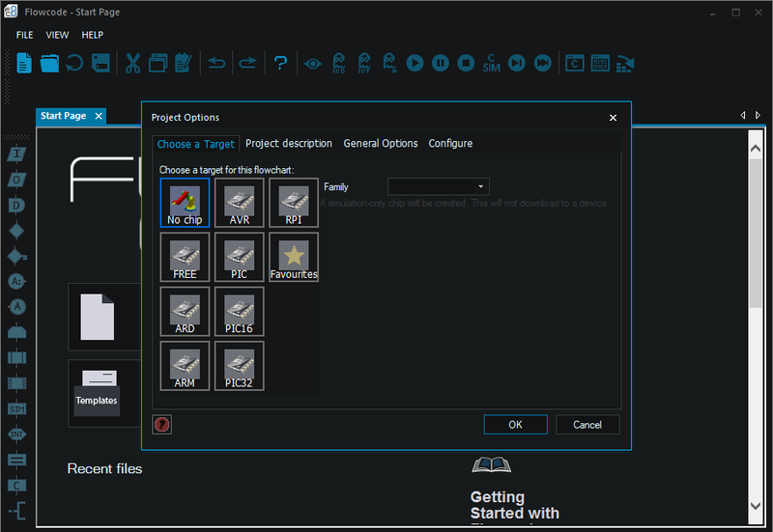Click the Reload toolbar icon
The height and width of the screenshot is (532, 773).
point(75,63)
